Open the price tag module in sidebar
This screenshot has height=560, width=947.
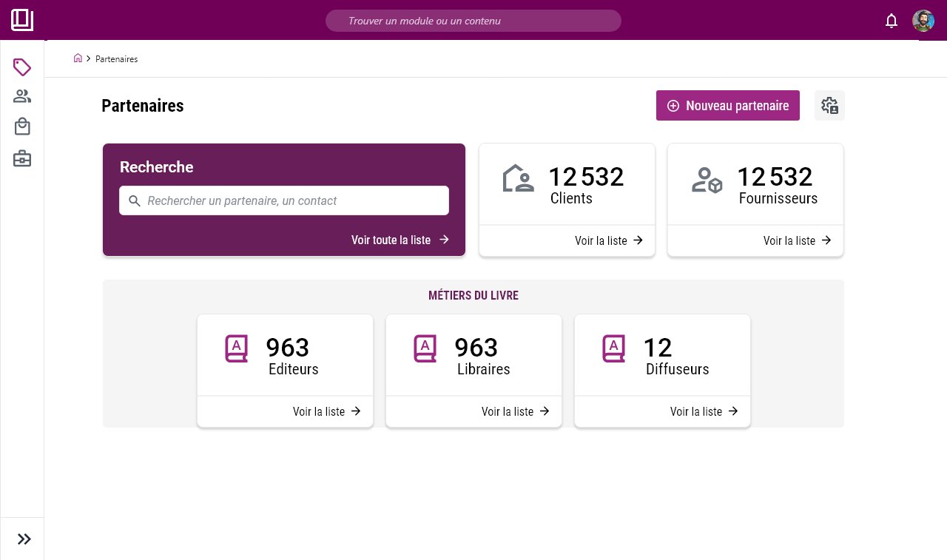22,67
